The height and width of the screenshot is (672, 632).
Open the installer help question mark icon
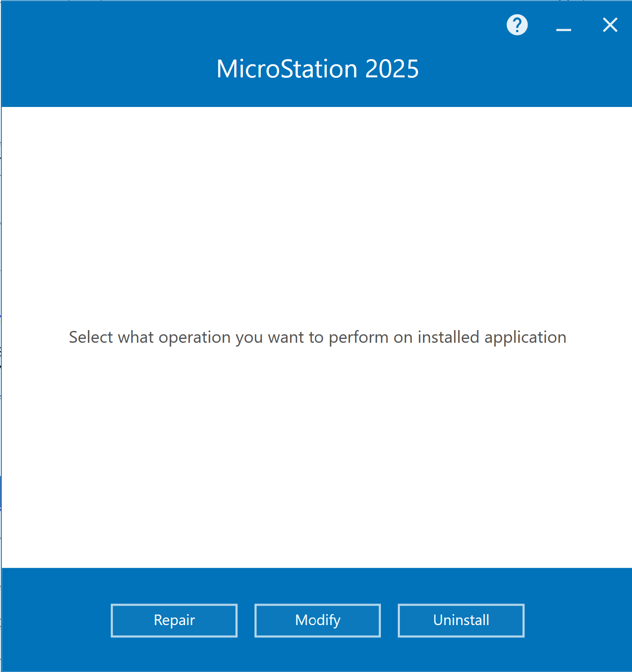tap(517, 25)
